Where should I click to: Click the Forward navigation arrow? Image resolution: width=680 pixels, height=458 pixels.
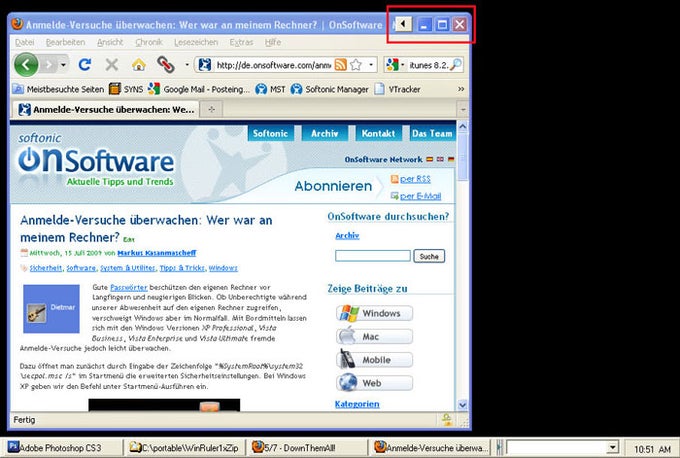(x=49, y=65)
